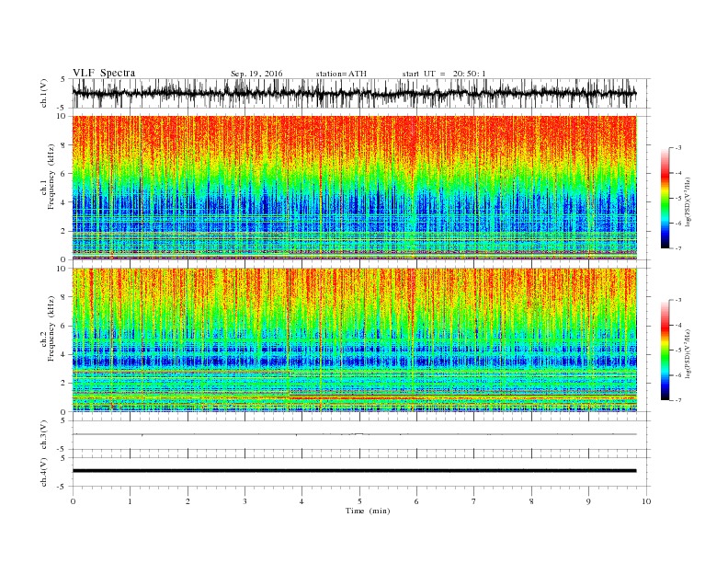
Task: Click time-axis tick label "9"
Action: tap(588, 501)
